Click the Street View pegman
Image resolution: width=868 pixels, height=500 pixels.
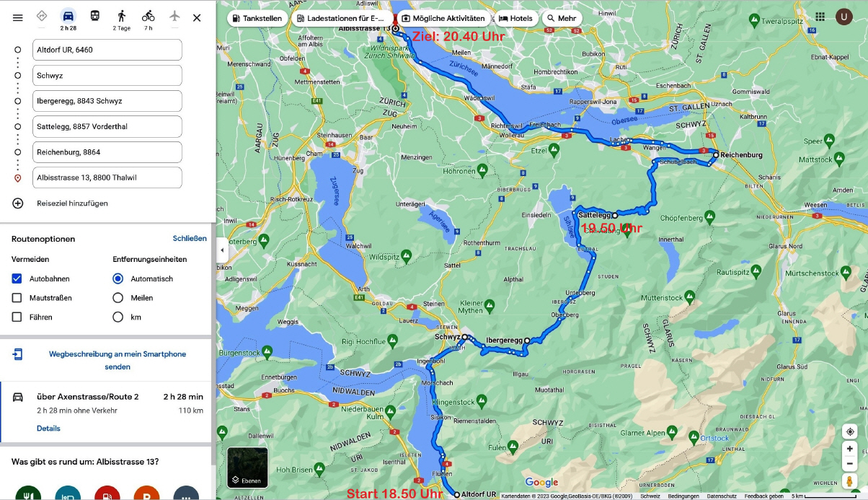point(850,481)
